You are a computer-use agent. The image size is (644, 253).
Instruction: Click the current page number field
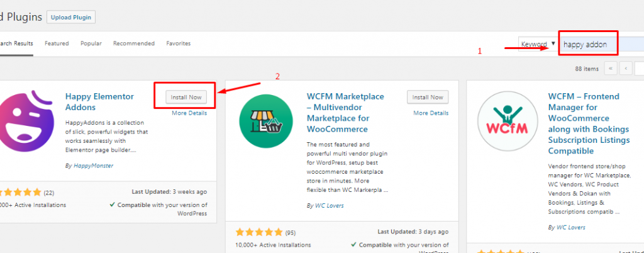pyautogui.click(x=639, y=69)
